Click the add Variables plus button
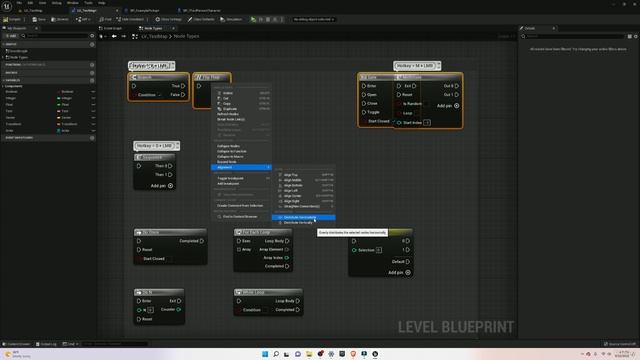Viewport: 640px width, 360px height. pos(92,80)
